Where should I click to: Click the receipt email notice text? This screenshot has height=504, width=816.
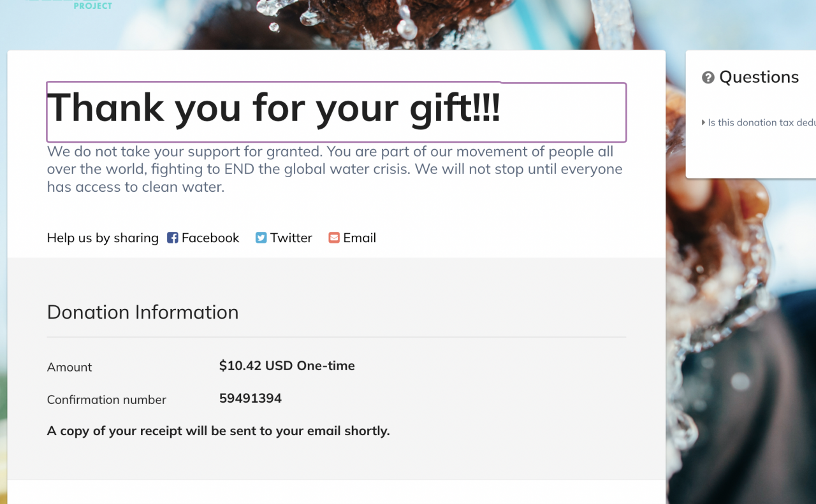click(218, 431)
